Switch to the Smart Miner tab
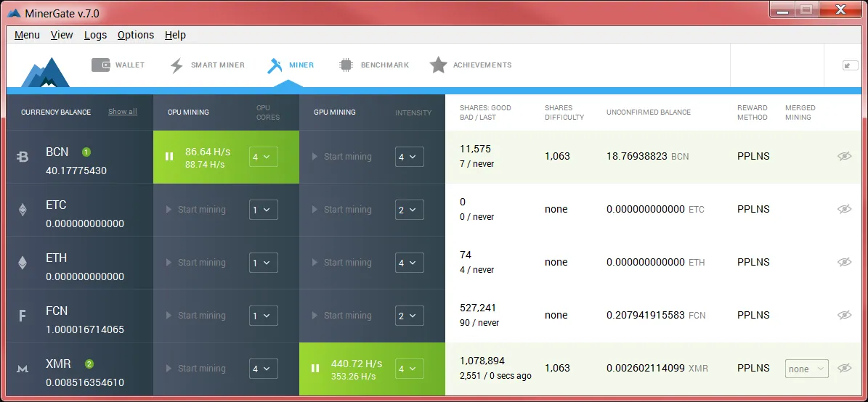868x402 pixels. [208, 65]
